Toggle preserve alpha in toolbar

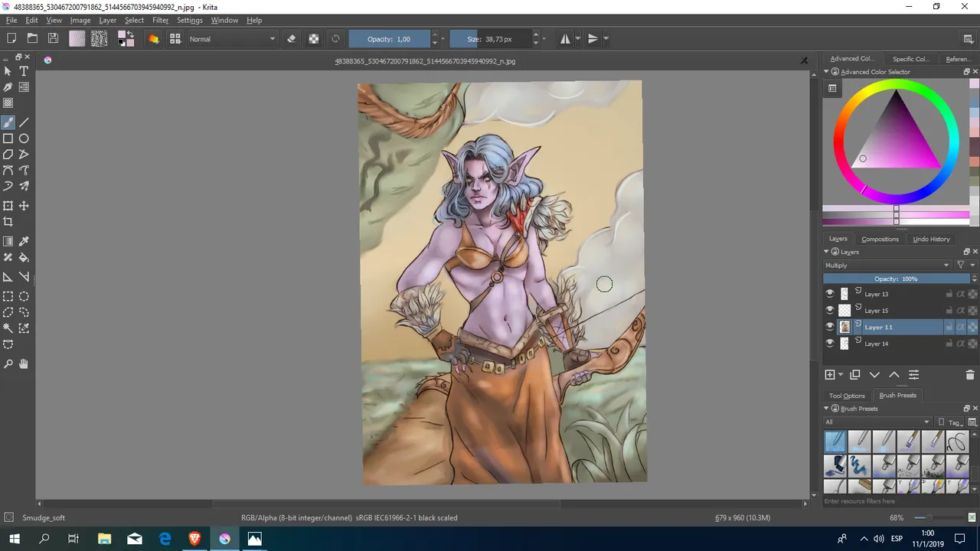[313, 39]
